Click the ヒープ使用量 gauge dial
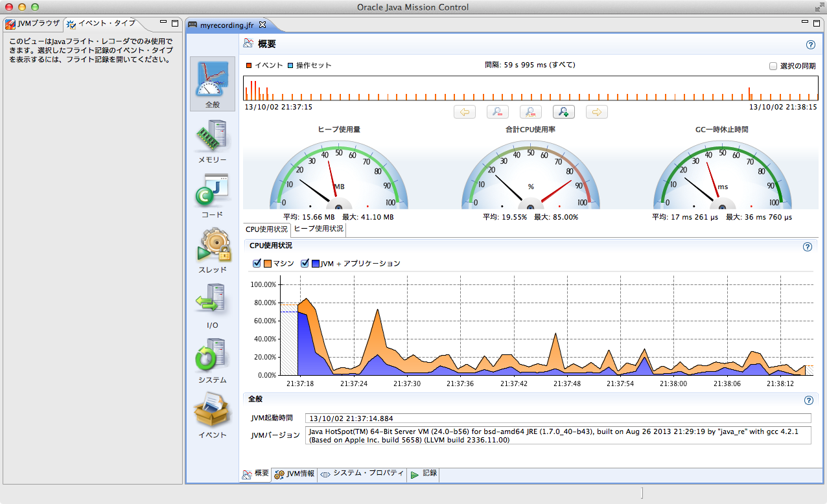827x504 pixels. click(x=338, y=176)
